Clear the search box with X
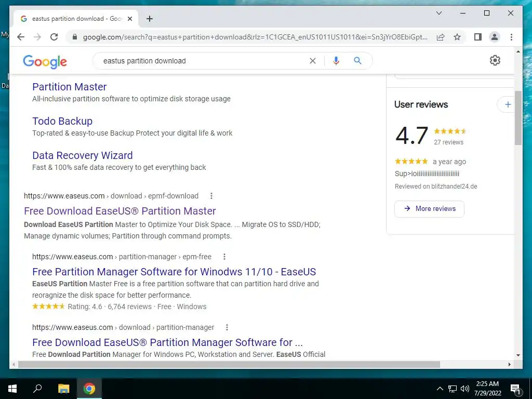The height and width of the screenshot is (399, 532). click(312, 61)
